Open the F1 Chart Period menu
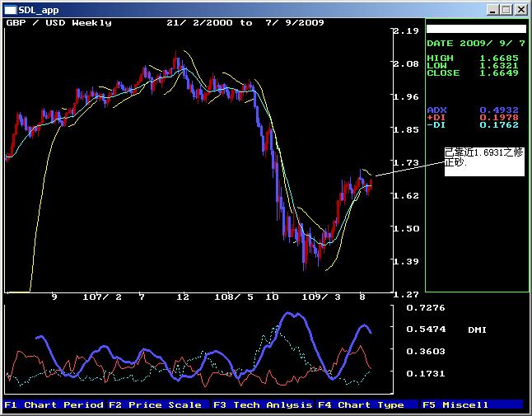The height and width of the screenshot is (416, 532). coord(54,404)
